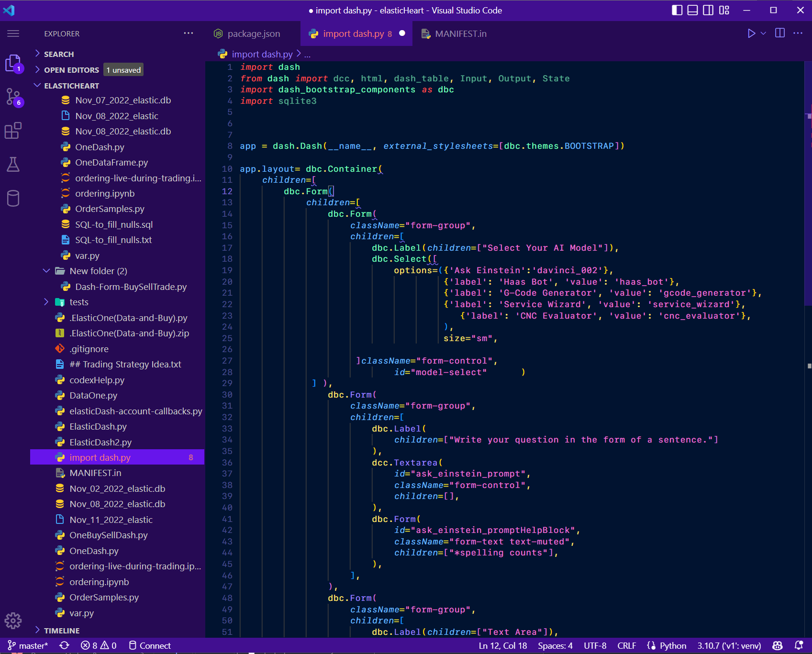Collapse the ELASTICHEART folder tree
The image size is (812, 654).
point(38,85)
